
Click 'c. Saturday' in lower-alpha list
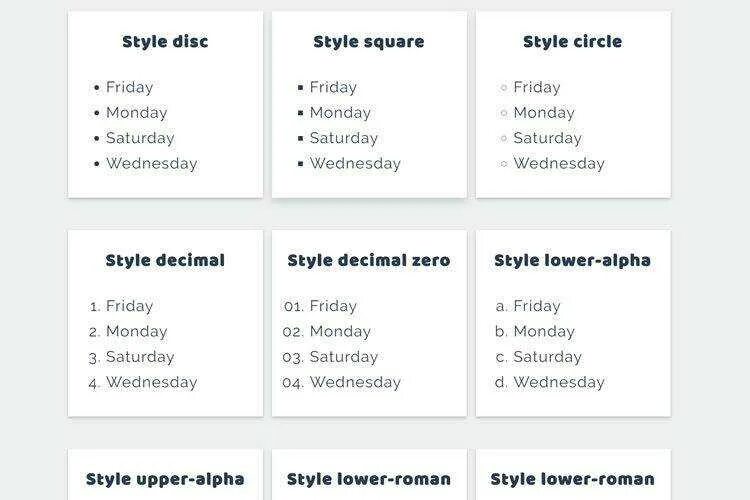coord(537,357)
